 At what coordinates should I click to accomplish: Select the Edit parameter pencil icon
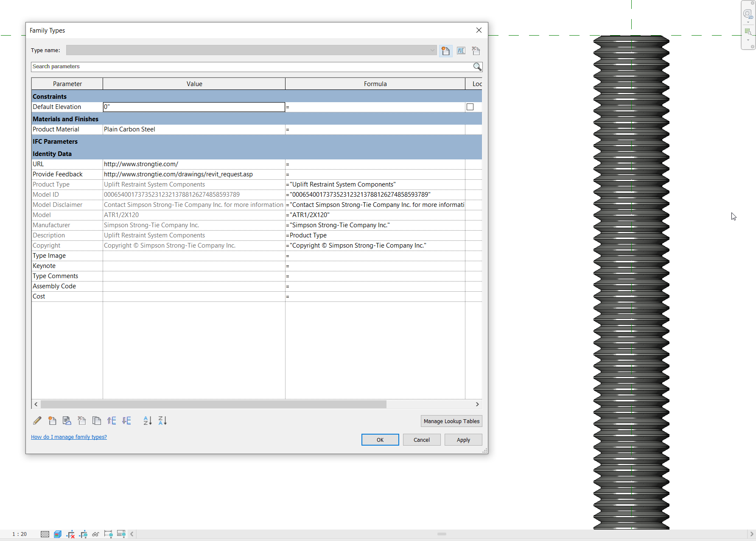click(37, 421)
